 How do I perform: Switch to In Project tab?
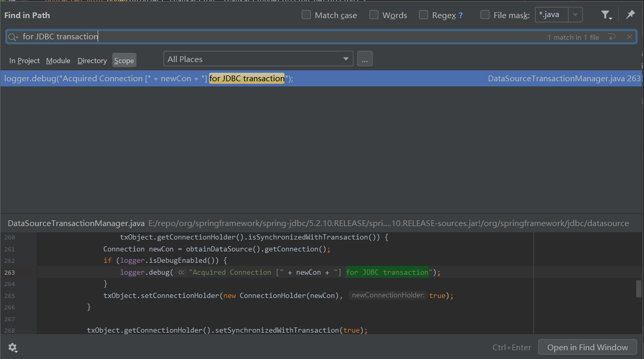(24, 61)
